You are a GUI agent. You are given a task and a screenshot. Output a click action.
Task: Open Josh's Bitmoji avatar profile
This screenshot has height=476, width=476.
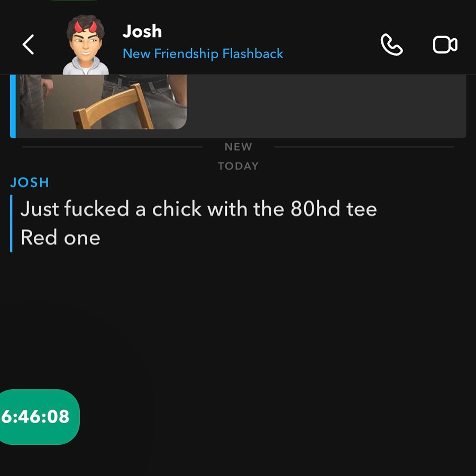(86, 44)
